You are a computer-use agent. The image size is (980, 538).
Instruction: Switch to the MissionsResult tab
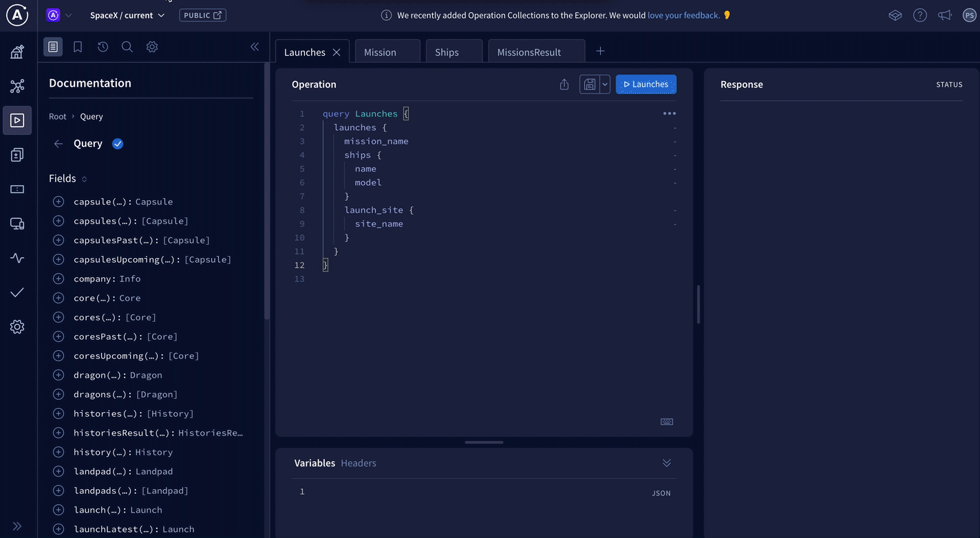[537, 52]
